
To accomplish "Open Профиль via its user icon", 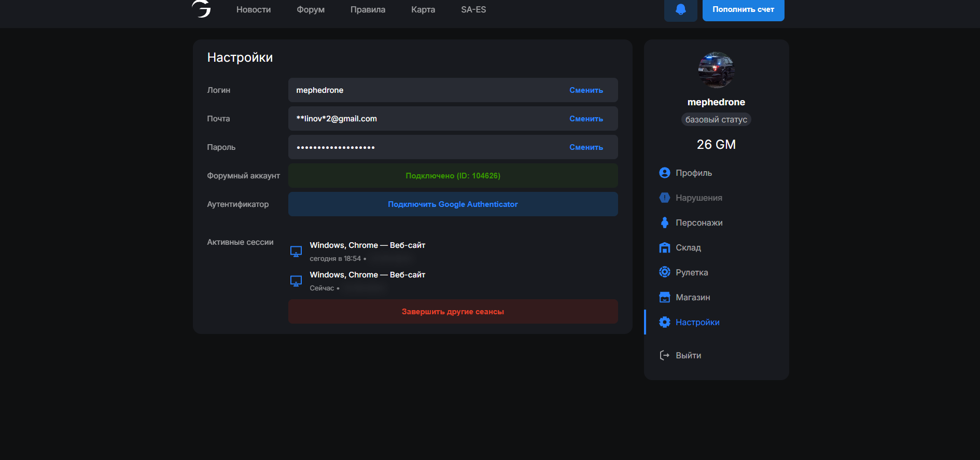I will pyautogui.click(x=664, y=173).
